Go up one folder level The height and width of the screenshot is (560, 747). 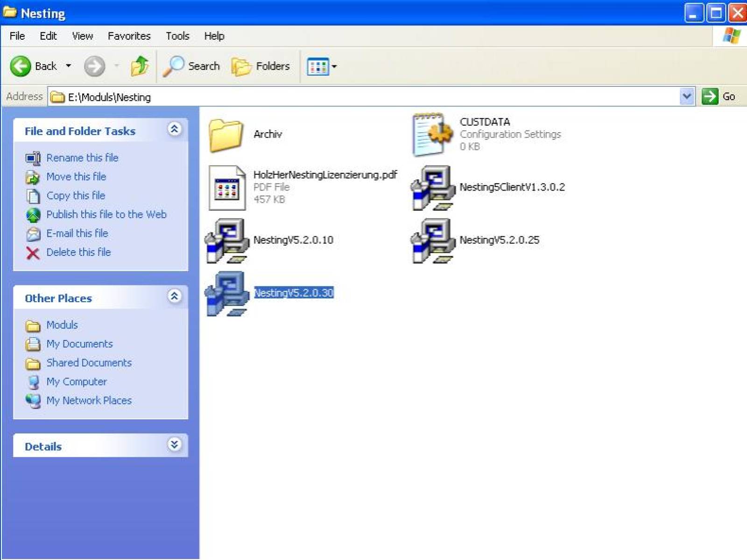[140, 66]
